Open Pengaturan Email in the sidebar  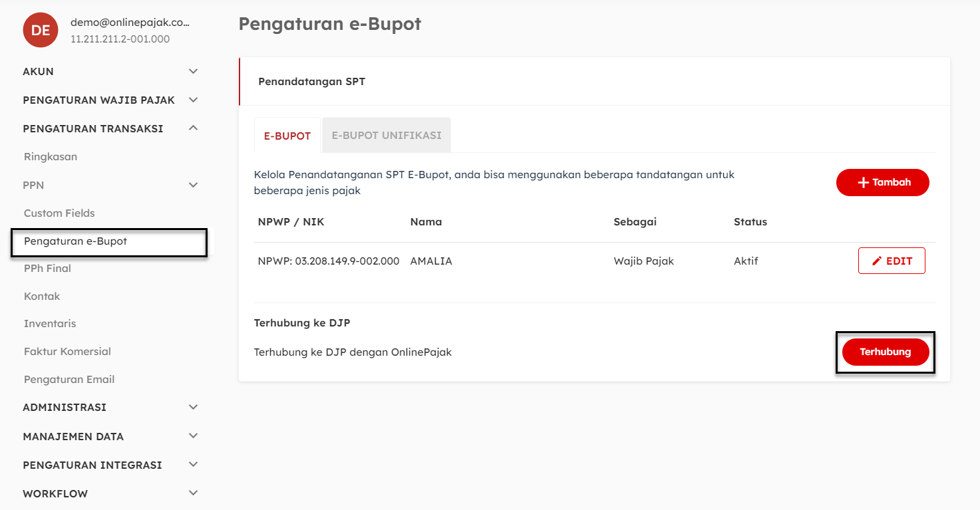pos(69,379)
